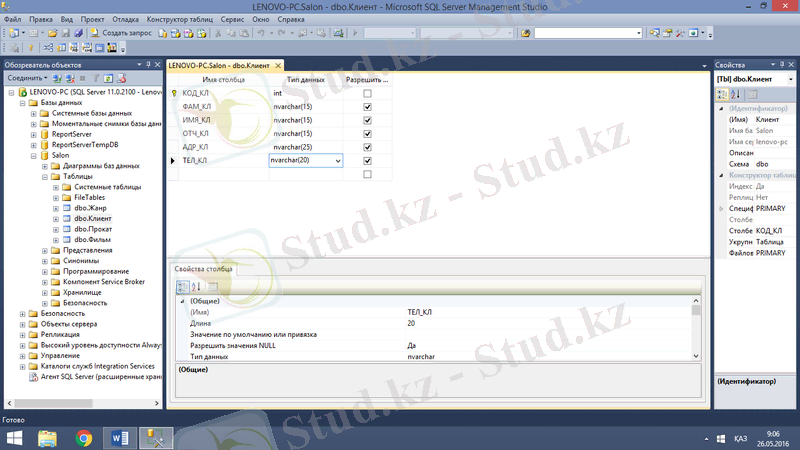Select dbo.Прокат table in tree
The image size is (800, 450).
[93, 229]
